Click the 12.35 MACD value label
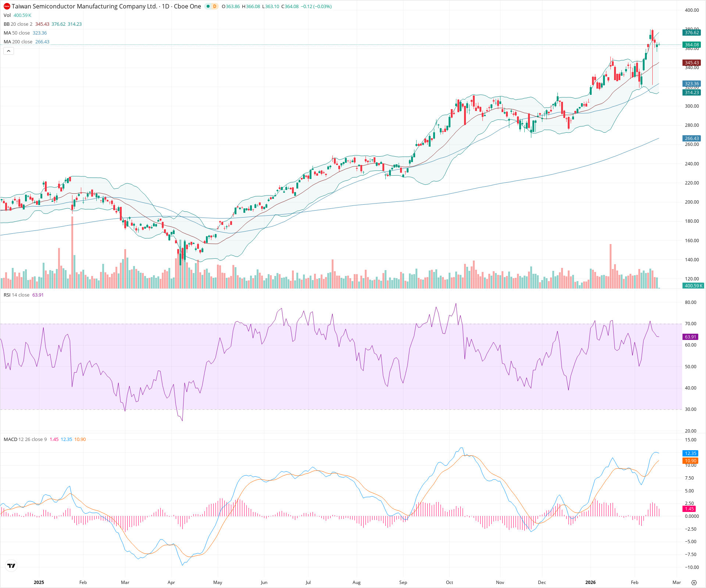This screenshot has width=706, height=588. [x=691, y=453]
